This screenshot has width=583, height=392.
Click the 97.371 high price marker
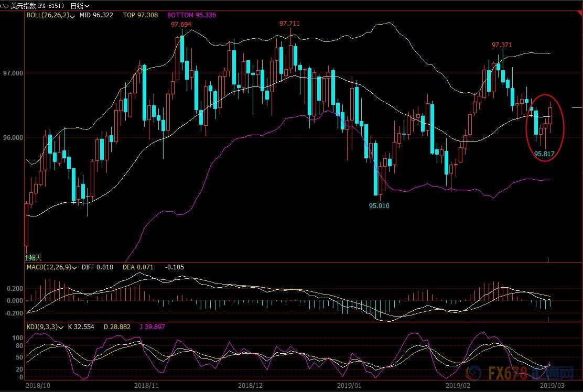tap(501, 45)
